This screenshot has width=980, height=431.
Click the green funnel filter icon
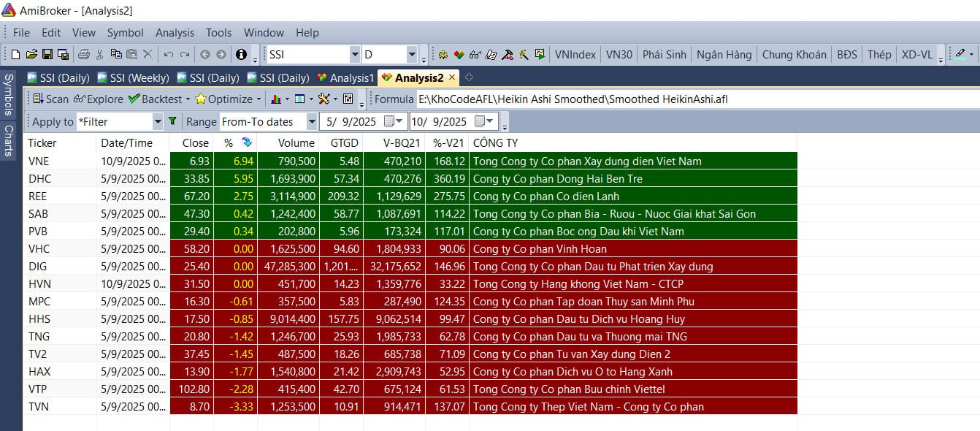point(172,121)
